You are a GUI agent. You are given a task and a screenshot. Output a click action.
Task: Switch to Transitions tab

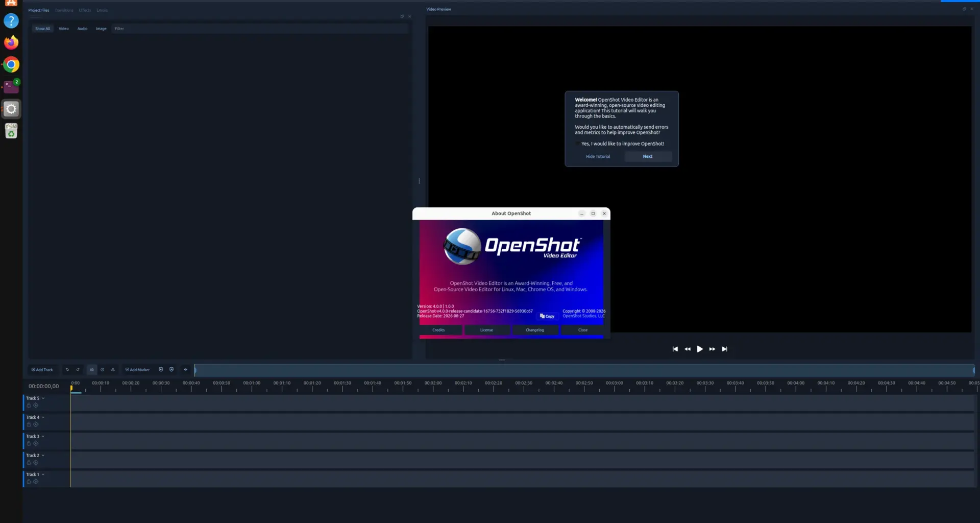pos(64,10)
